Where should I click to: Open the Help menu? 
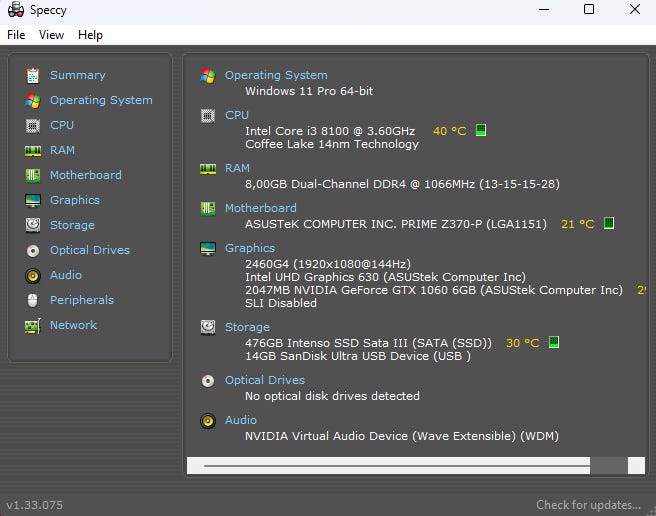pos(90,35)
